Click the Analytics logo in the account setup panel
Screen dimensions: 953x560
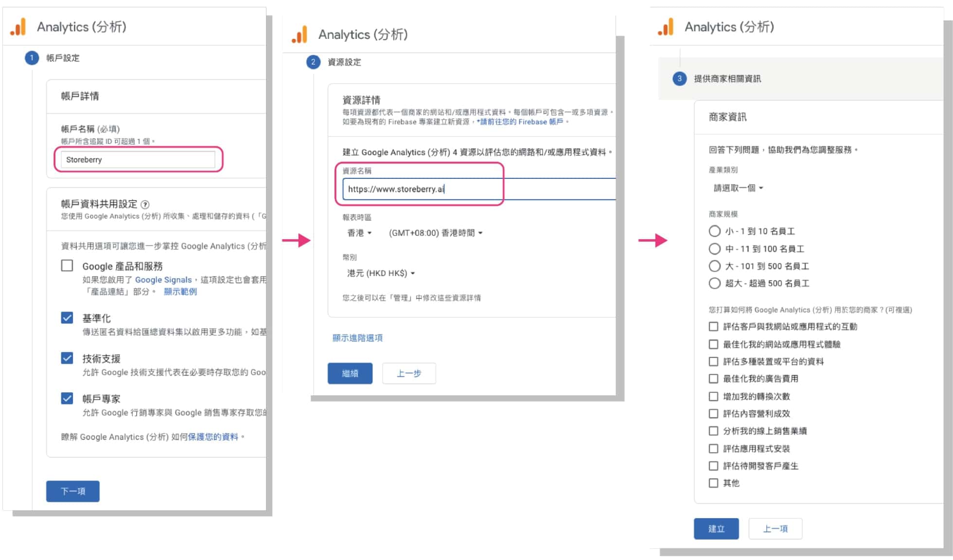tap(18, 27)
